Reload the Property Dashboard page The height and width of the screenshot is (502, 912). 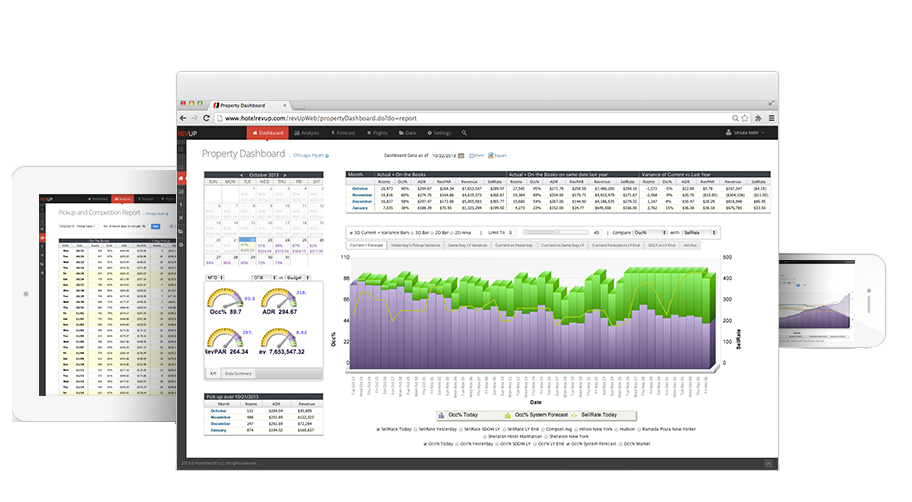pos(206,118)
